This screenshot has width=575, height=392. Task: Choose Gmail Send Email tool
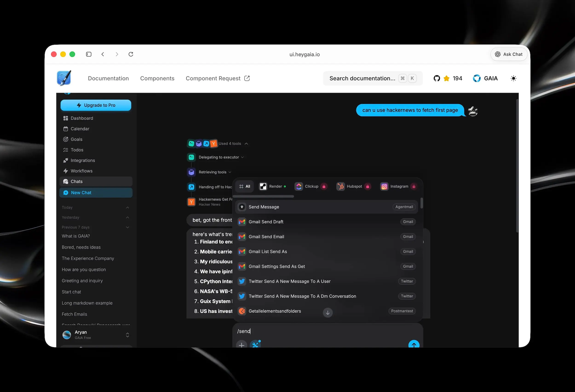point(326,236)
